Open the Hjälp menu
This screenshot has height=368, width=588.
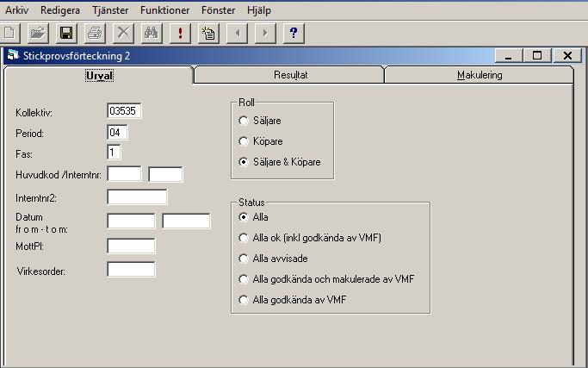click(259, 10)
